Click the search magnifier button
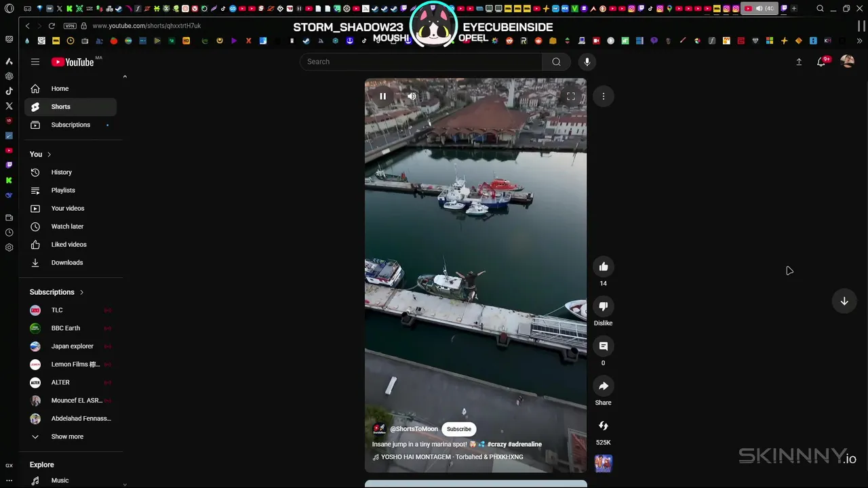868x488 pixels. coord(556,62)
